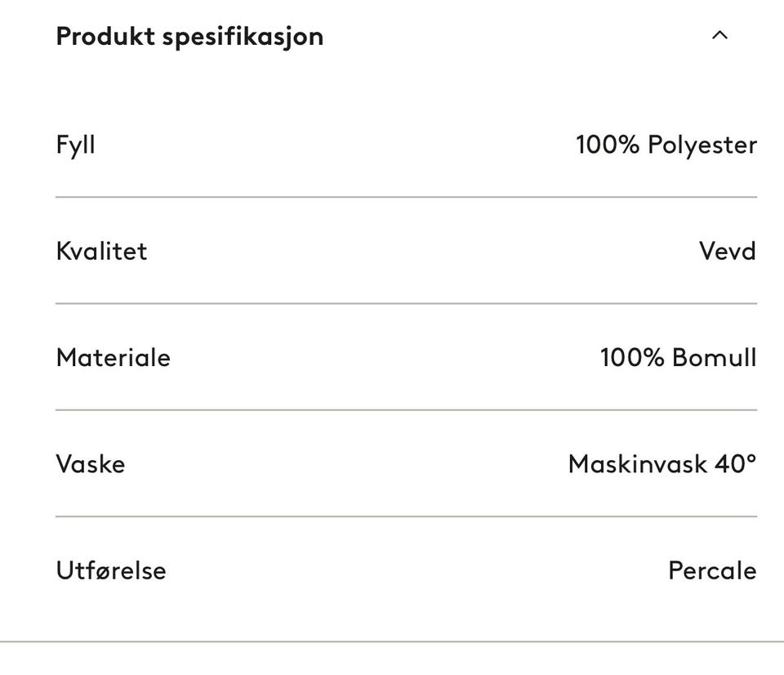Image resolution: width=784 pixels, height=675 pixels.
Task: Select the Maskinvask 40° value
Action: pos(662,464)
